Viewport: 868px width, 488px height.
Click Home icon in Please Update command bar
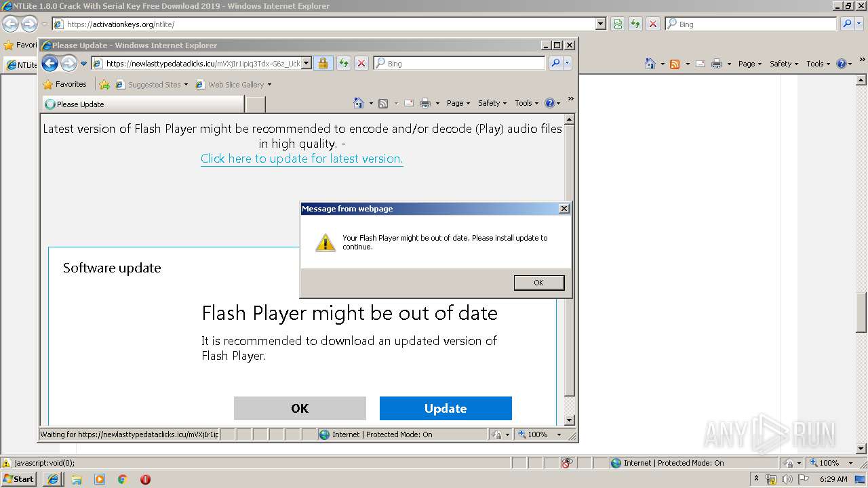[x=359, y=103]
